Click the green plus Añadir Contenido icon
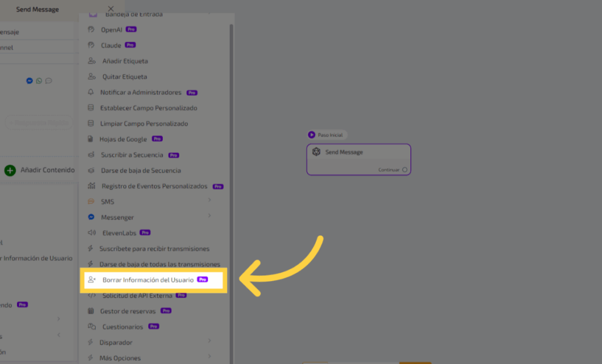The height and width of the screenshot is (364, 602). click(10, 171)
